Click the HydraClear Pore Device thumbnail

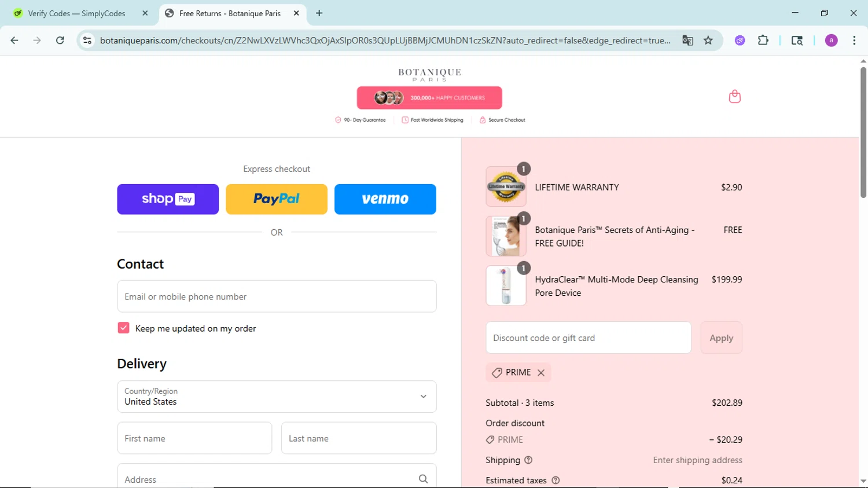pyautogui.click(x=506, y=285)
